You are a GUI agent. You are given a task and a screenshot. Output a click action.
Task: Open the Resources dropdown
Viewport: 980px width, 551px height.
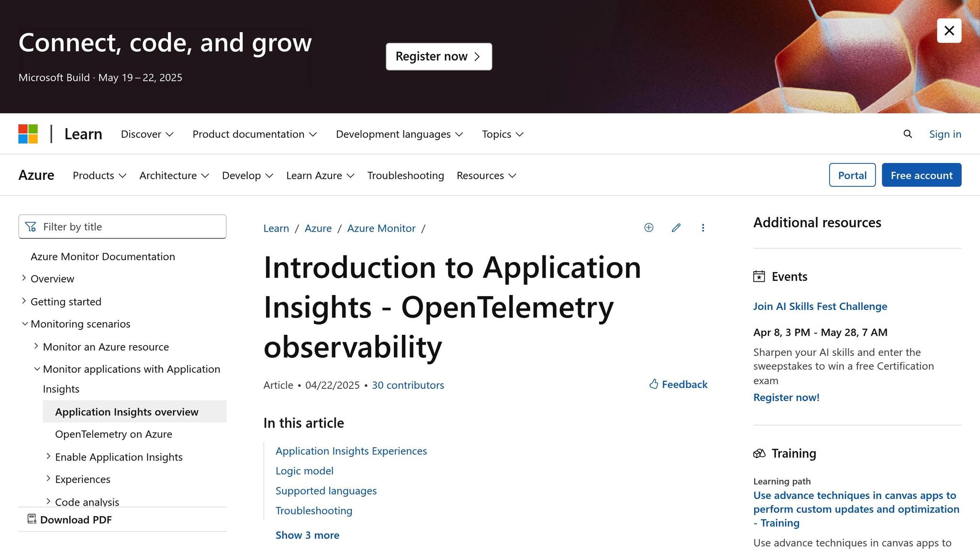(x=486, y=176)
